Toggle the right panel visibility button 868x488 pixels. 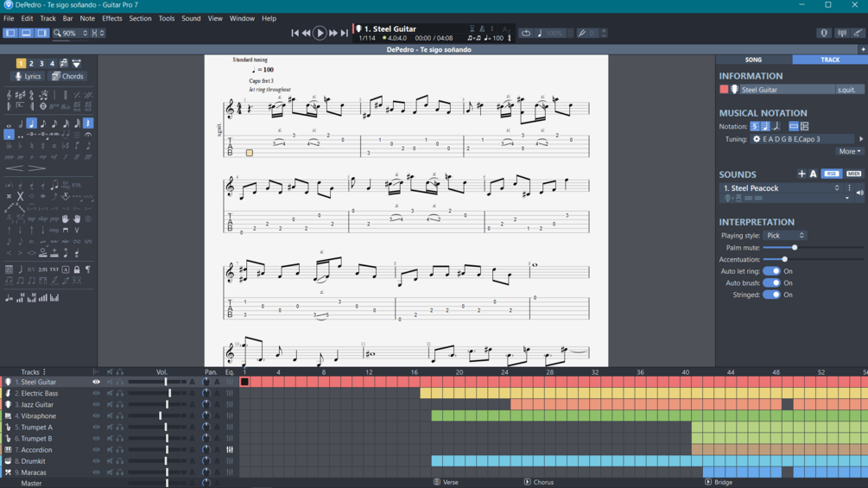point(41,33)
